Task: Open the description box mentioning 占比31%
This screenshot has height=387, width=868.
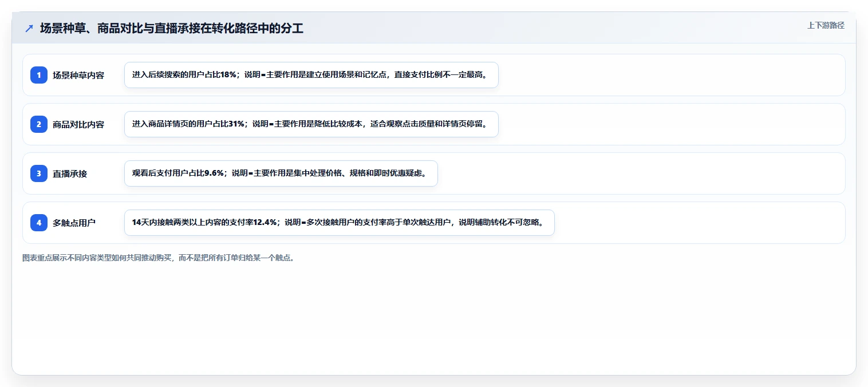Action: coord(311,124)
